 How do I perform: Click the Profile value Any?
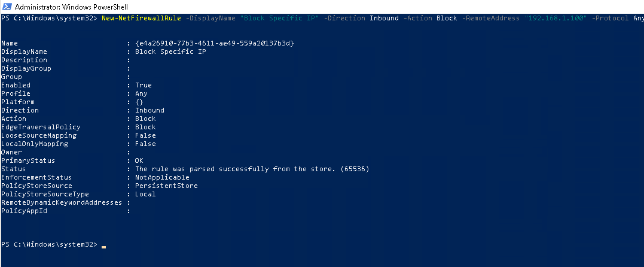(x=141, y=93)
